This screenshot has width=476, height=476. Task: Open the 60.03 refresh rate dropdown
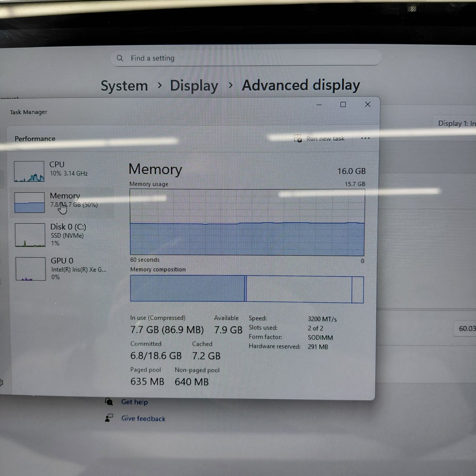tap(466, 328)
